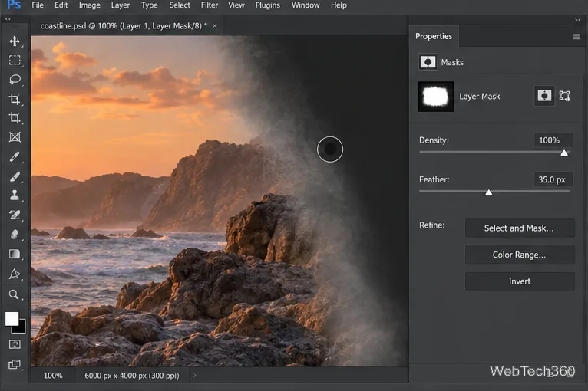Image resolution: width=588 pixels, height=391 pixels.
Task: Open the status bar info chevron
Action: (x=194, y=375)
